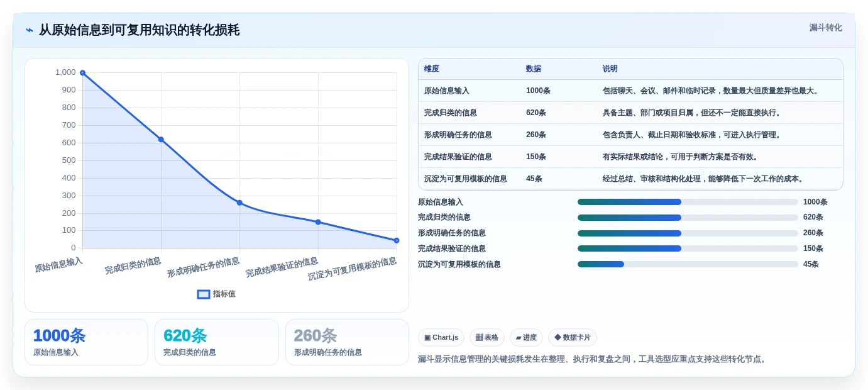The width and height of the screenshot is (868, 390).
Task: Click the 260条 形成明确任务的信息 card
Action: (347, 342)
